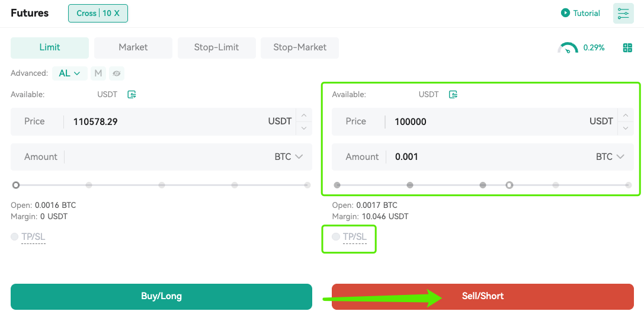Click the transfer icon beside left Available USDT

(x=132, y=94)
